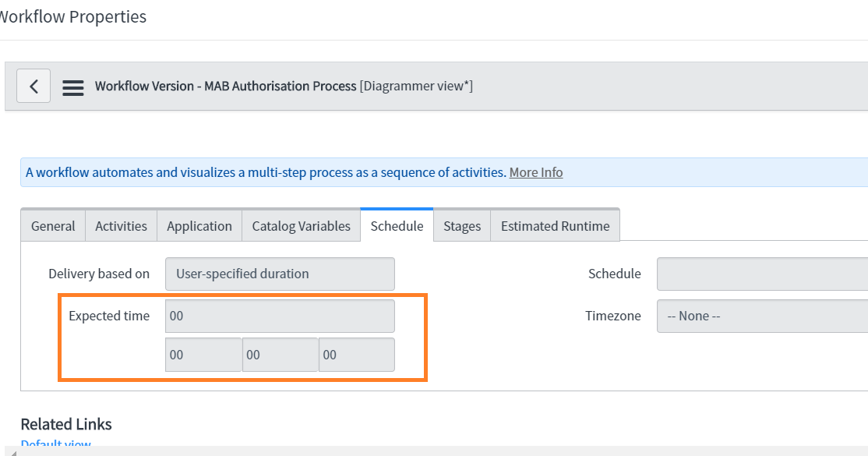
Task: Show the Estimated Runtime tab
Action: [x=555, y=226]
